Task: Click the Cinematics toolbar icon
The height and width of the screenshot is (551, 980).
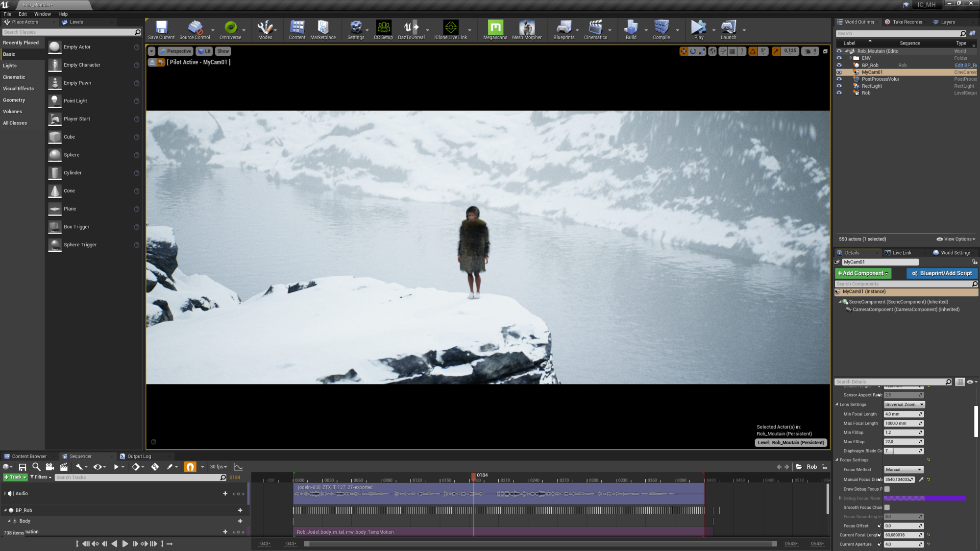Action: tap(595, 29)
